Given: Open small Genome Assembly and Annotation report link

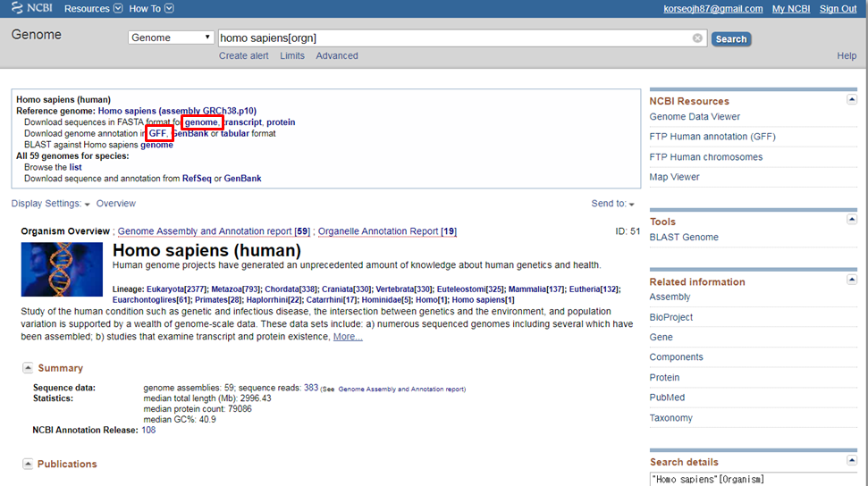Looking at the screenshot, I should (402, 390).
